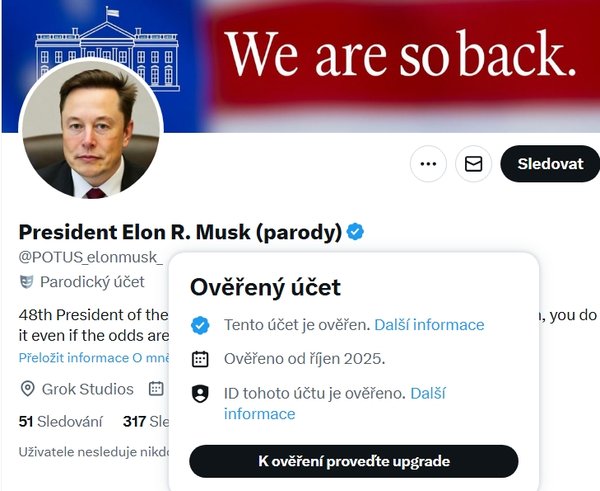The image size is (600, 491).
Task: Click the envelope message icon
Action: tap(474, 164)
